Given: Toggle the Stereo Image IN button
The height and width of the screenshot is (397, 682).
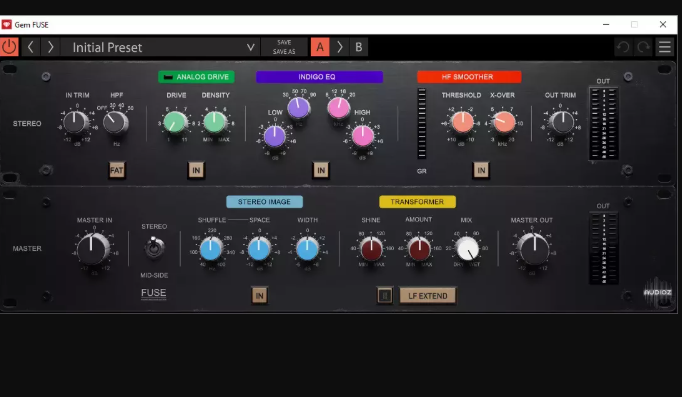Looking at the screenshot, I should pyautogui.click(x=259, y=296).
